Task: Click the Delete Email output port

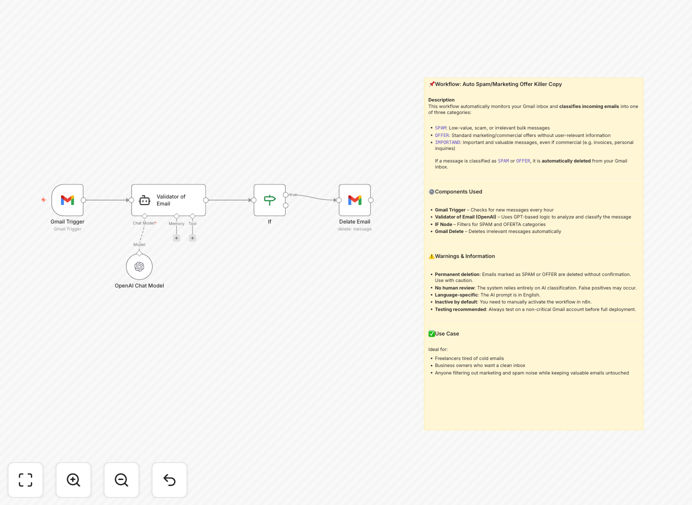Action: [371, 200]
